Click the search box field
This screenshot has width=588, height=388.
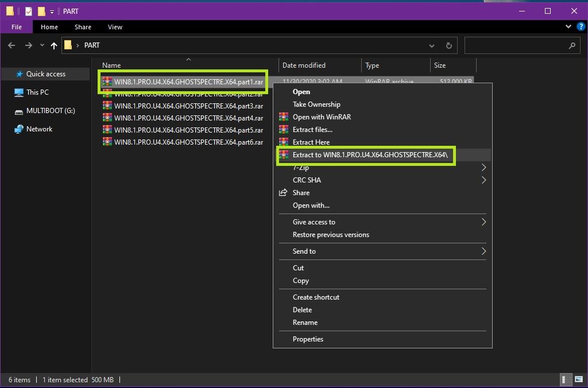521,46
